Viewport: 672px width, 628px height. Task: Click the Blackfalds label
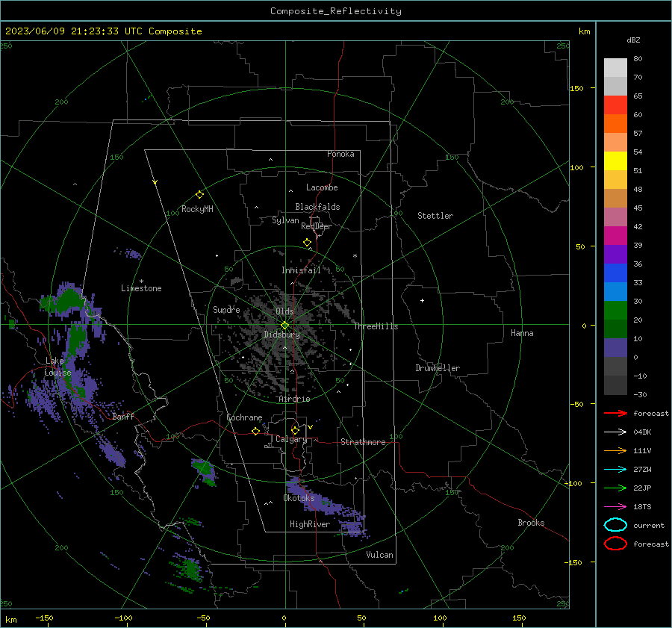(x=317, y=207)
